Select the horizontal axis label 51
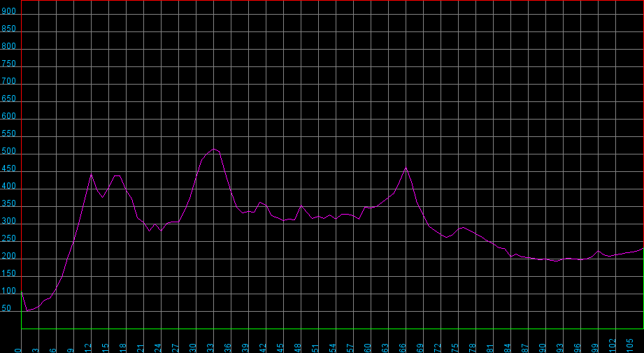This screenshot has width=644, height=353. coord(315,348)
